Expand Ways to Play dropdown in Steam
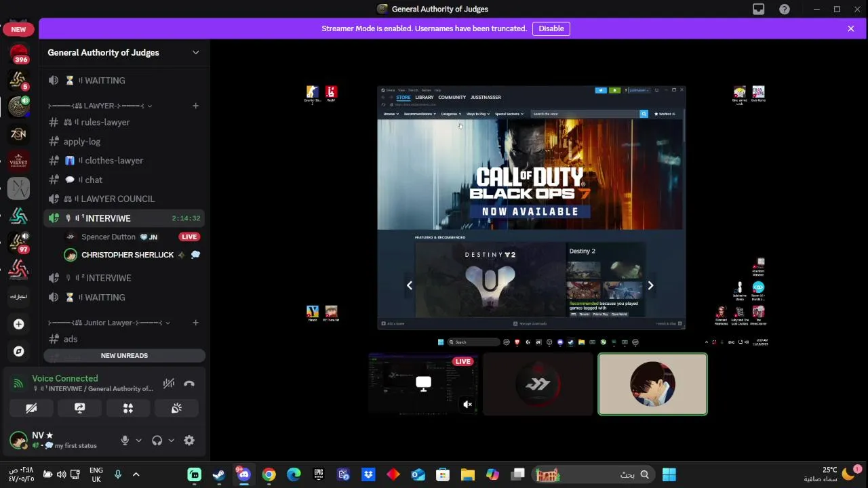 point(477,114)
